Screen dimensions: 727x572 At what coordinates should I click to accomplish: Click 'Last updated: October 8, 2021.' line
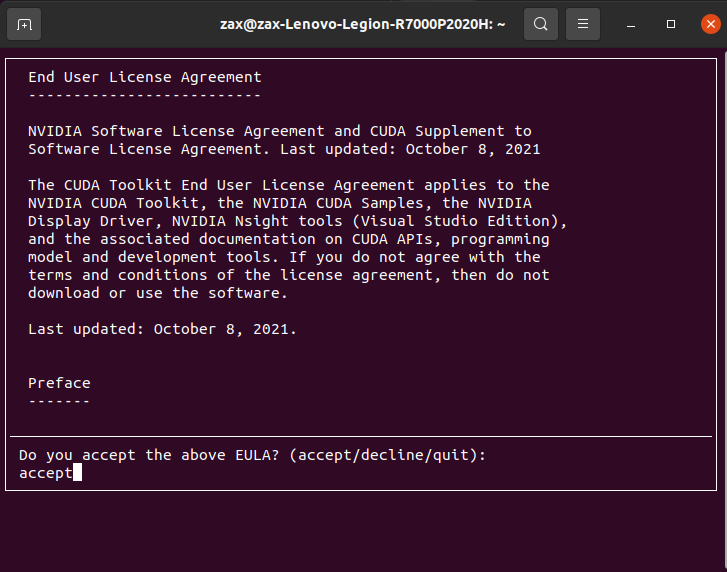162,329
